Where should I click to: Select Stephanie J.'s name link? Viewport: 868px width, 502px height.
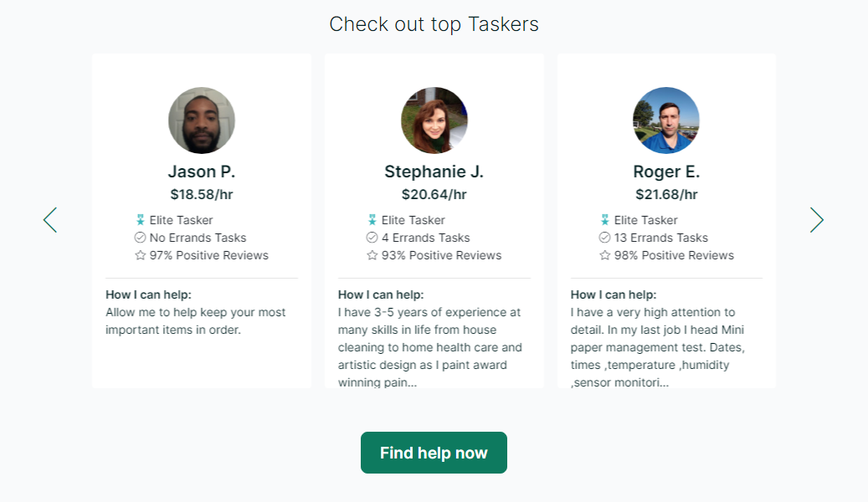tap(434, 171)
